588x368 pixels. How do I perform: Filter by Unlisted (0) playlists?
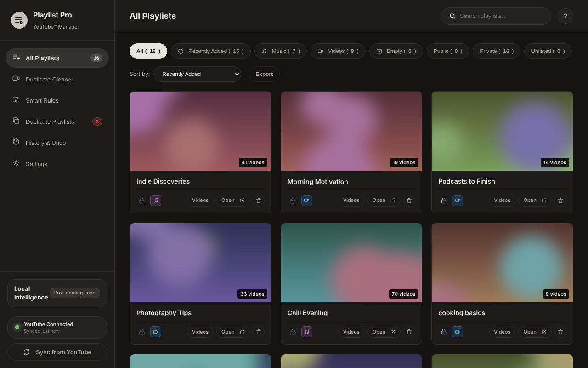[x=548, y=51]
